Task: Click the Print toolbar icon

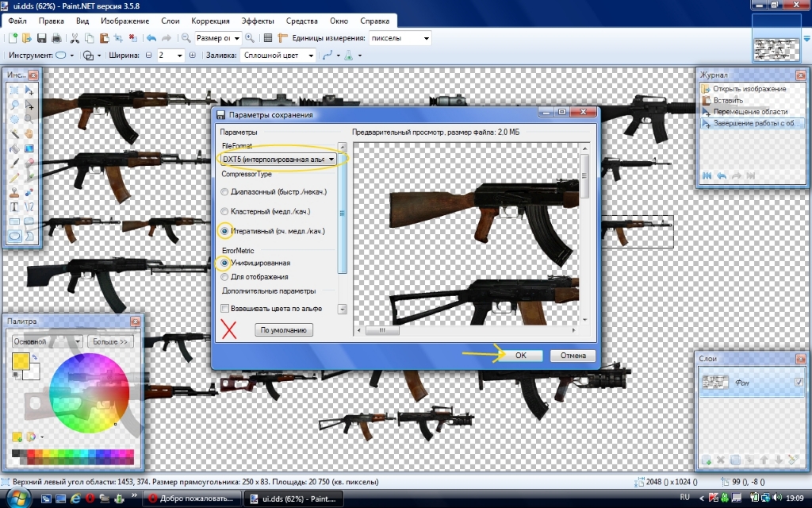Action: (56, 38)
